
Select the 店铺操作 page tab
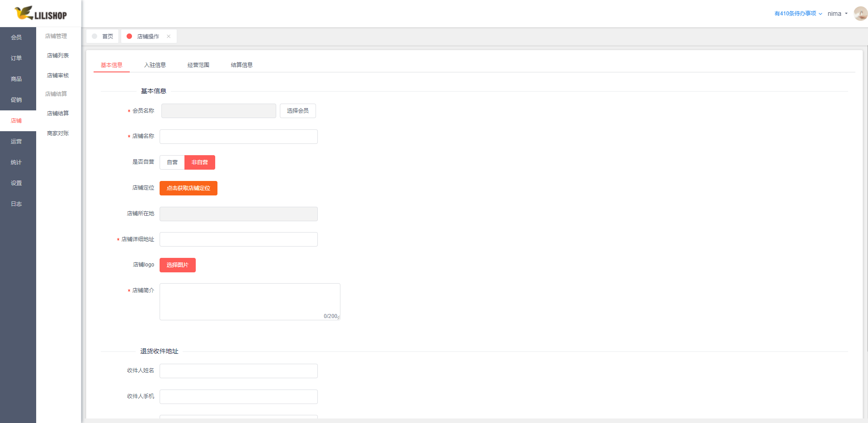click(x=148, y=37)
